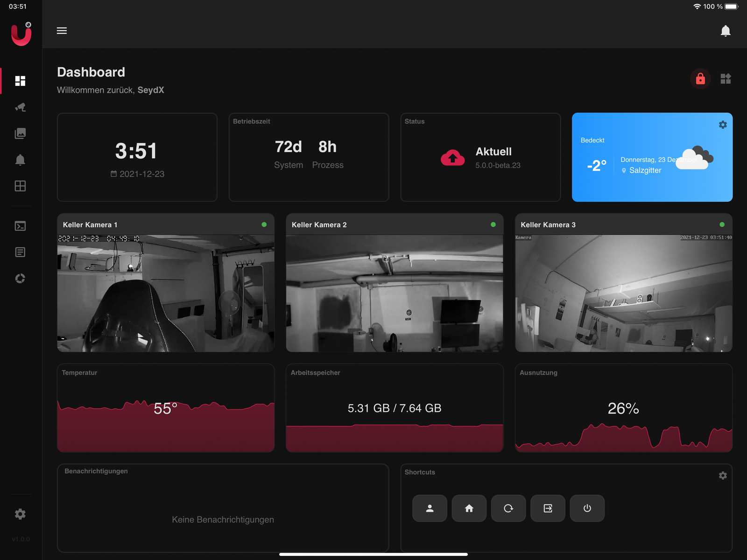Open the Camview grid in the sidebar

click(x=20, y=186)
